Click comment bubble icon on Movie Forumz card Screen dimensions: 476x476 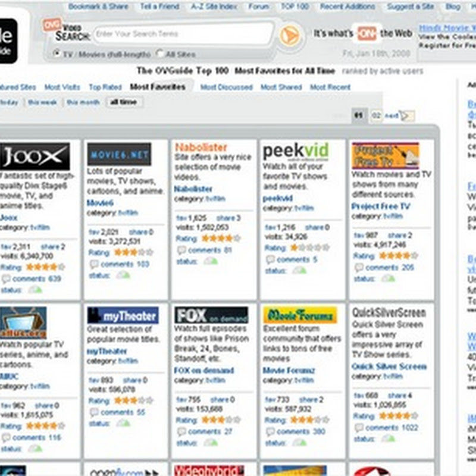[x=270, y=432]
